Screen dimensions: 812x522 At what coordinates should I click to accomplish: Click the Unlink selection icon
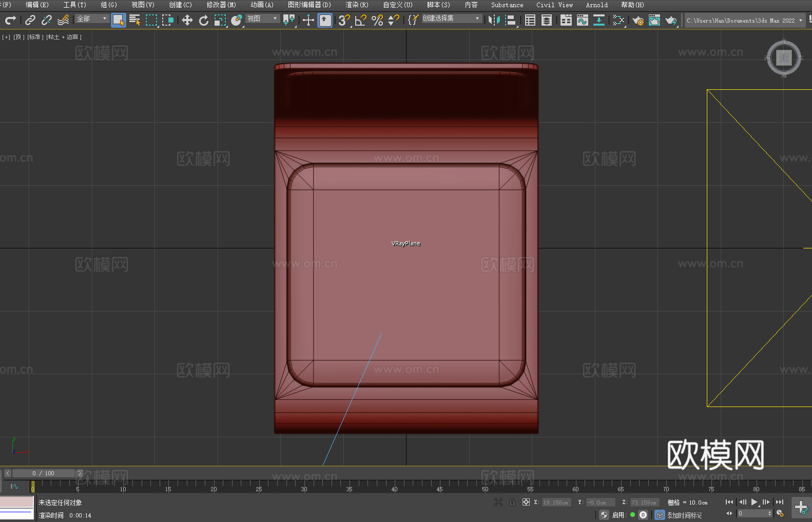click(x=47, y=20)
